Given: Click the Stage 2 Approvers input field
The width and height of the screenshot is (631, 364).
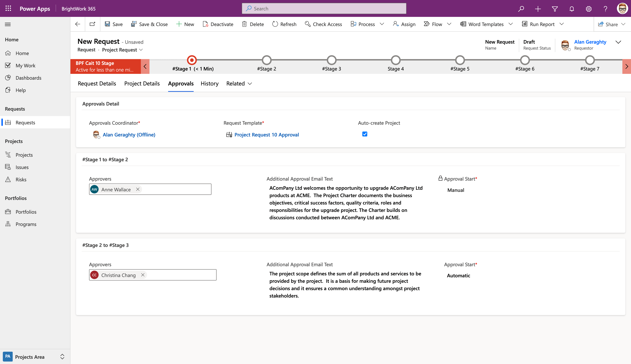Looking at the screenshot, I should coord(153,275).
